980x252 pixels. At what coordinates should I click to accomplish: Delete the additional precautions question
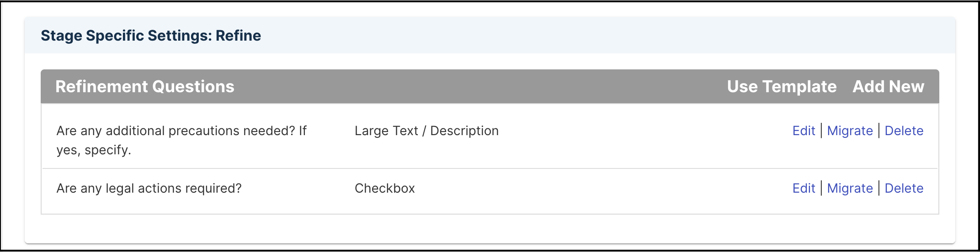tap(904, 131)
